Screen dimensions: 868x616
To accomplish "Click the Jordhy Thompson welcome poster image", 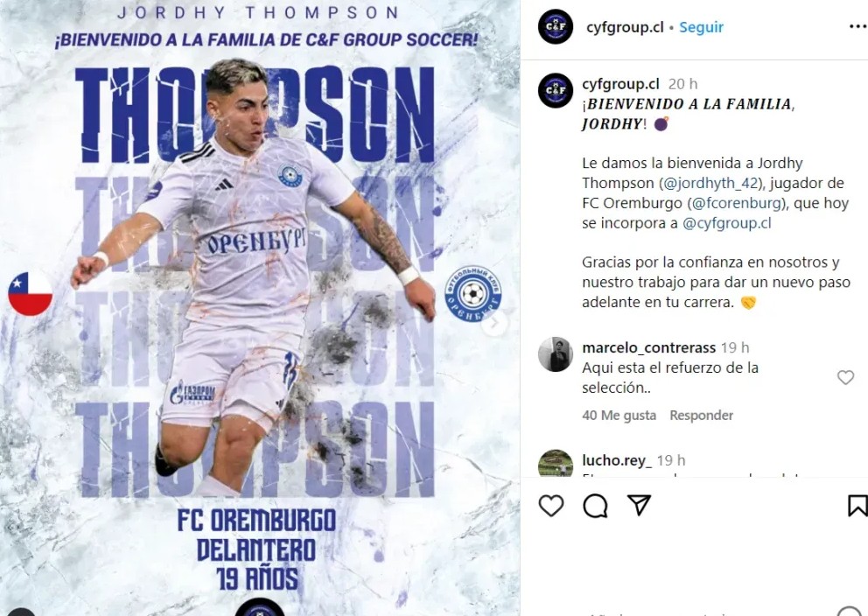I will pos(260,308).
